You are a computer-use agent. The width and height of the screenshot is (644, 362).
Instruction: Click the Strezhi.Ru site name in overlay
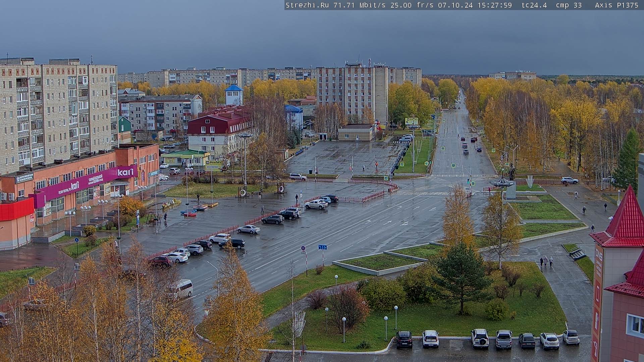tap(307, 5)
